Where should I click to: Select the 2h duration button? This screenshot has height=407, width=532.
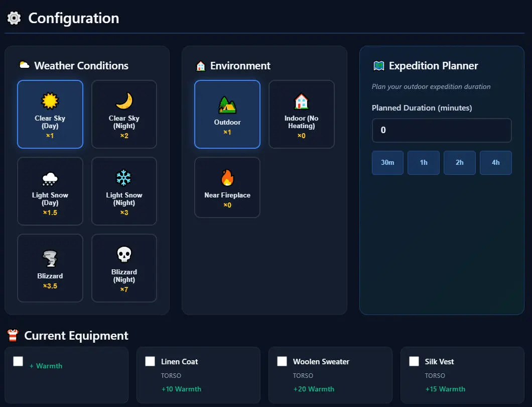pos(459,162)
